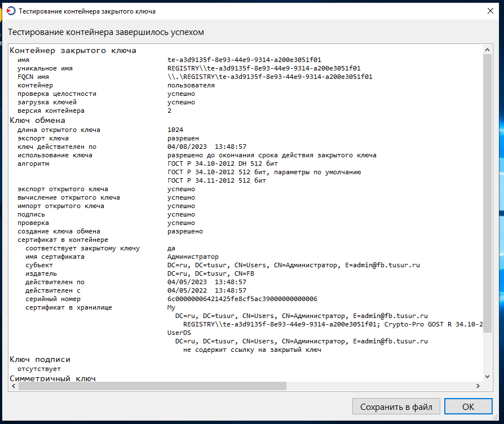Click the start date 04/05/2022 13:48:57

(x=207, y=290)
